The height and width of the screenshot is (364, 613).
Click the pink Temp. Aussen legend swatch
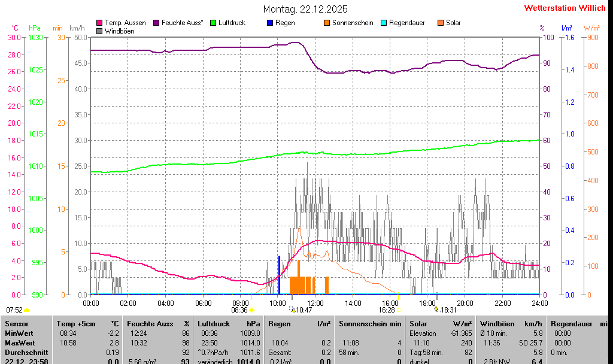click(x=99, y=23)
